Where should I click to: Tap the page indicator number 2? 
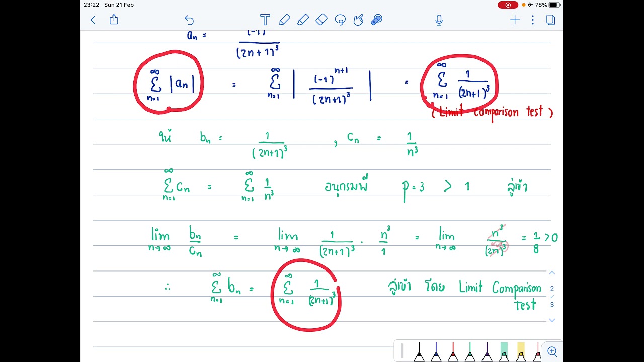click(x=552, y=289)
